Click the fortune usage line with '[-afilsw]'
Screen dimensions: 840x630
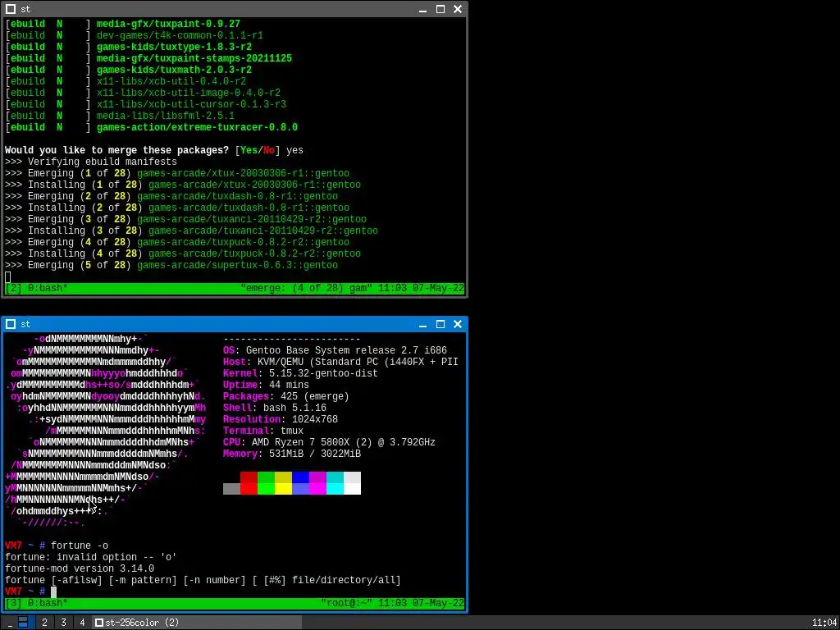(203, 580)
